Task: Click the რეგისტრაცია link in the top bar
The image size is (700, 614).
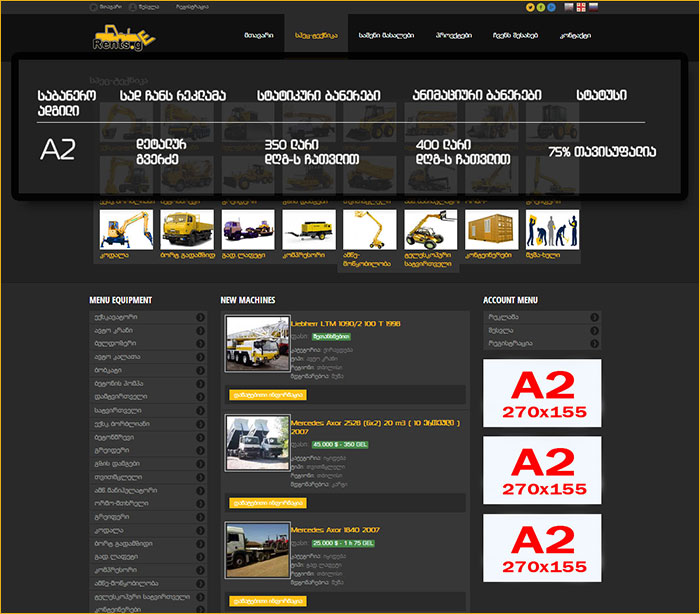Action: coord(192,7)
